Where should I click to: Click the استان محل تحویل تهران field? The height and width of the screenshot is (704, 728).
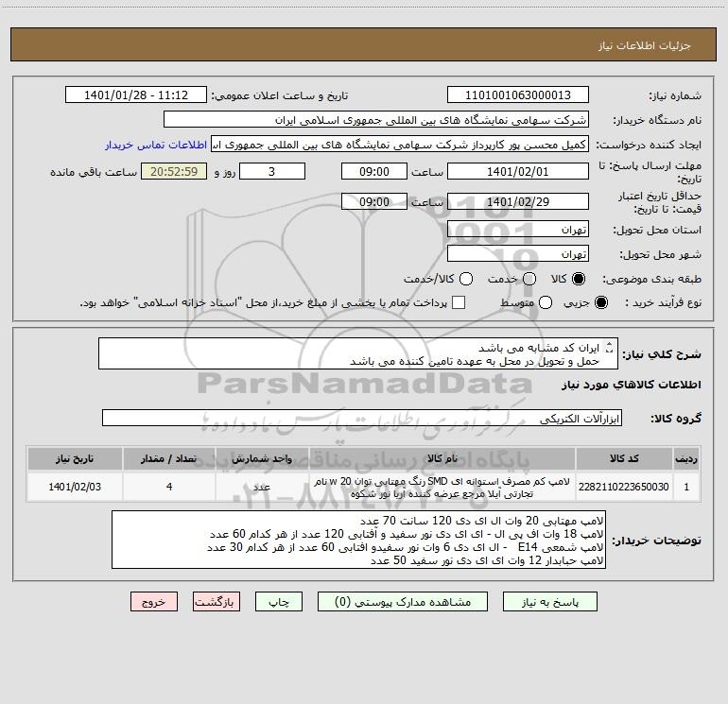click(x=518, y=230)
